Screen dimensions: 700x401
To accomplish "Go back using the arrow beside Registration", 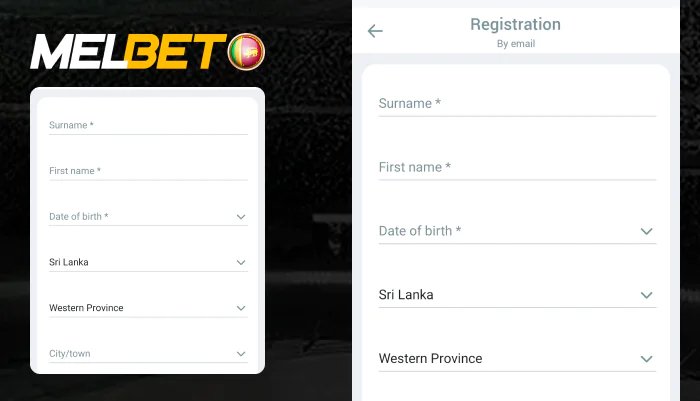I will pos(375,31).
